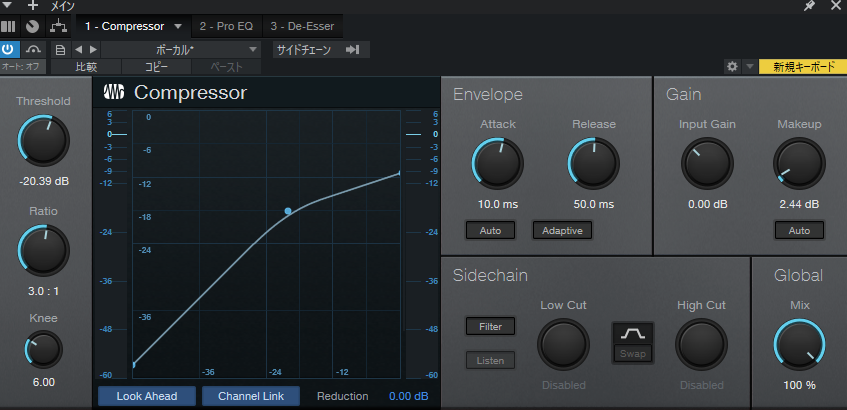Click the -20.39 dB threshold value
This screenshot has height=410, width=847.
click(44, 182)
